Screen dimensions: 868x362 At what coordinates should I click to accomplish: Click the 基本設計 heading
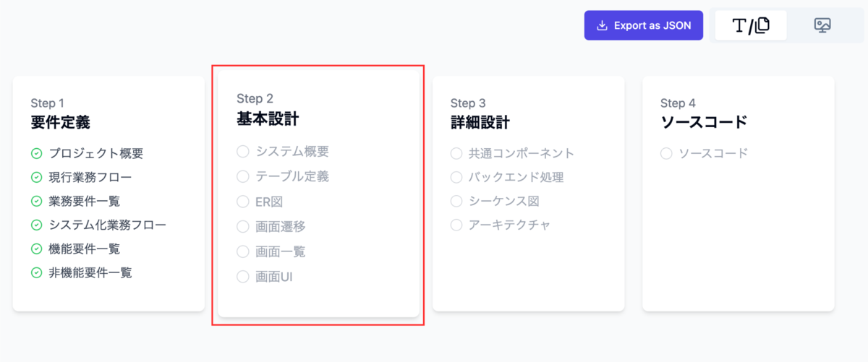point(268,118)
